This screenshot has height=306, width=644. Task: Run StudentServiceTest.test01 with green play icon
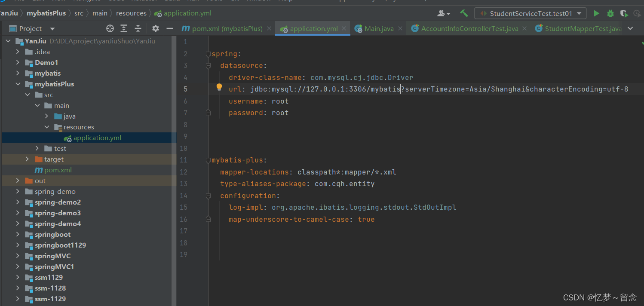point(596,13)
